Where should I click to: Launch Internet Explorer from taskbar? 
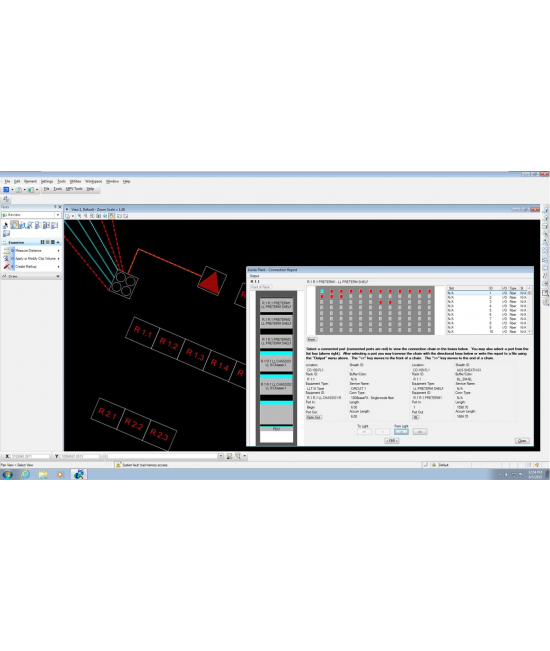point(25,474)
